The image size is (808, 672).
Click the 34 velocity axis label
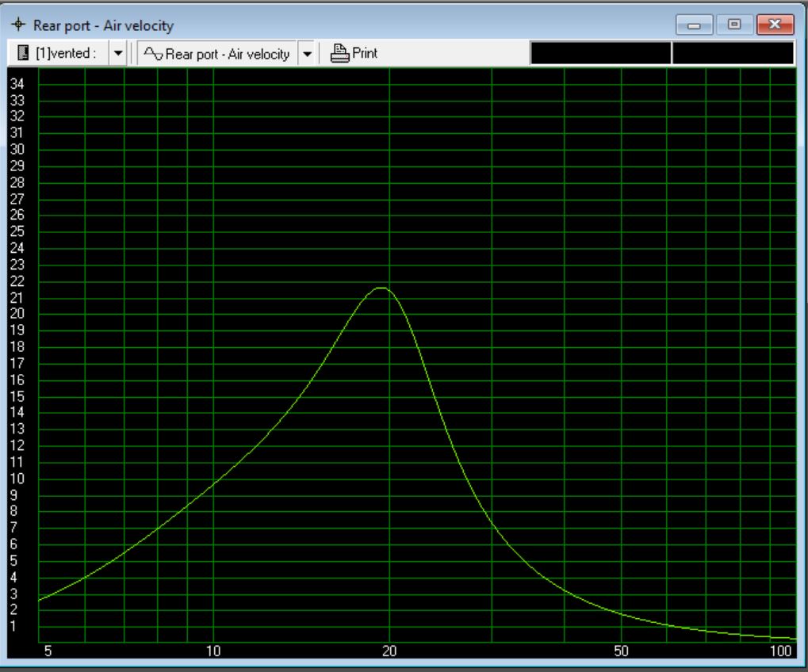tap(17, 83)
